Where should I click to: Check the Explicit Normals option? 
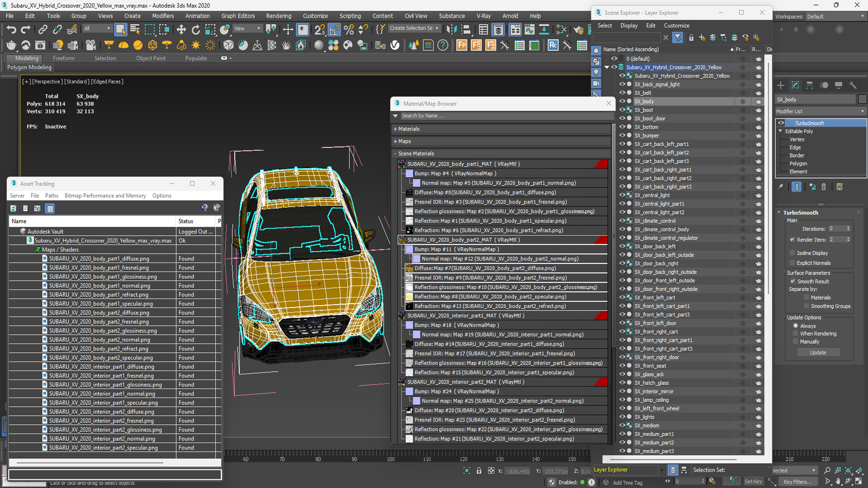(x=792, y=263)
